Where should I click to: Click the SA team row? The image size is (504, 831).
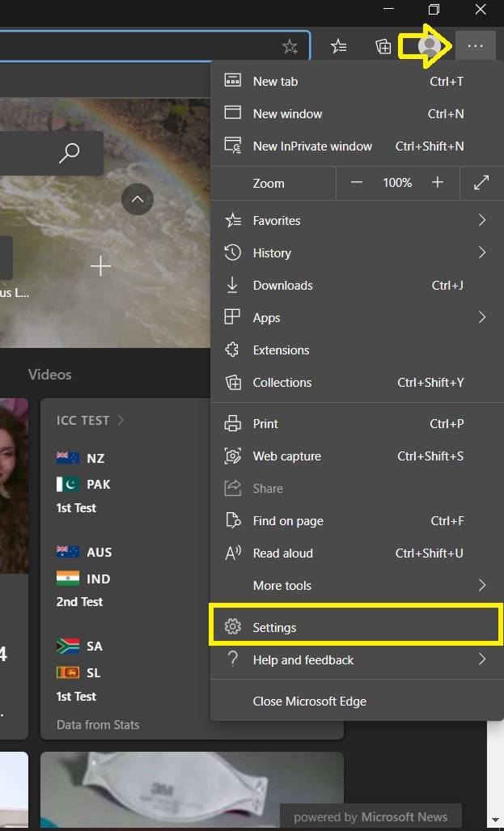coord(79,647)
